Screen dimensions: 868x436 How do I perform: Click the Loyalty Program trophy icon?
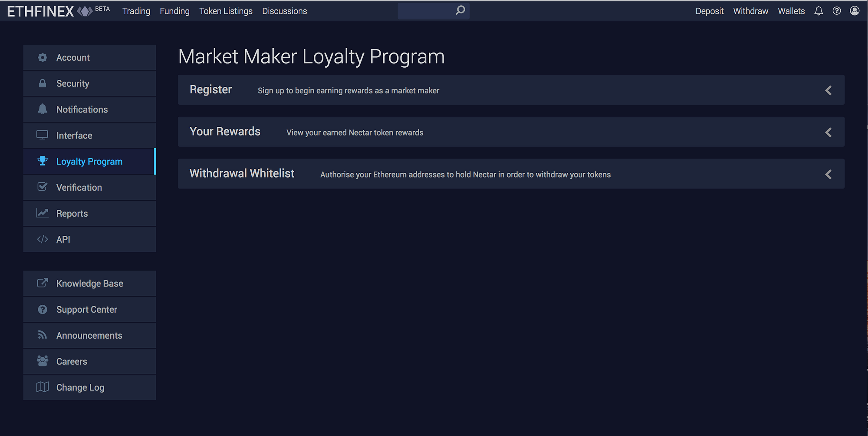point(43,161)
